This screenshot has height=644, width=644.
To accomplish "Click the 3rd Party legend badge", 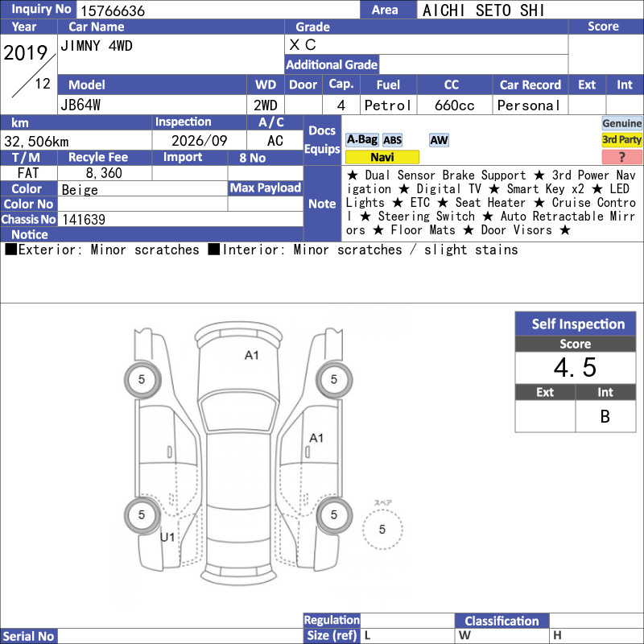I will [621, 139].
